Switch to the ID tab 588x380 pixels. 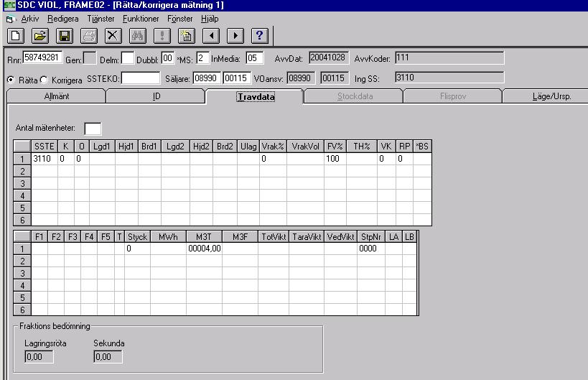tap(157, 96)
